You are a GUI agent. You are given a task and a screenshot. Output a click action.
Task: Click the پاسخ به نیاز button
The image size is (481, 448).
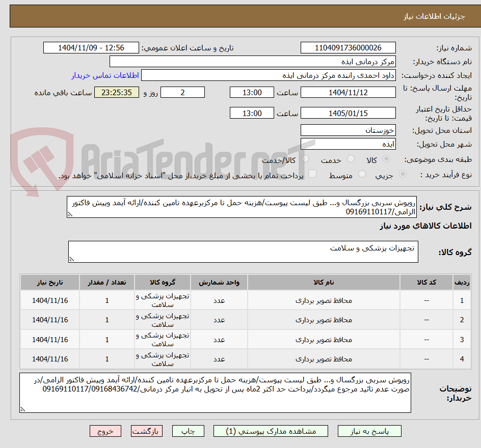coord(369,431)
